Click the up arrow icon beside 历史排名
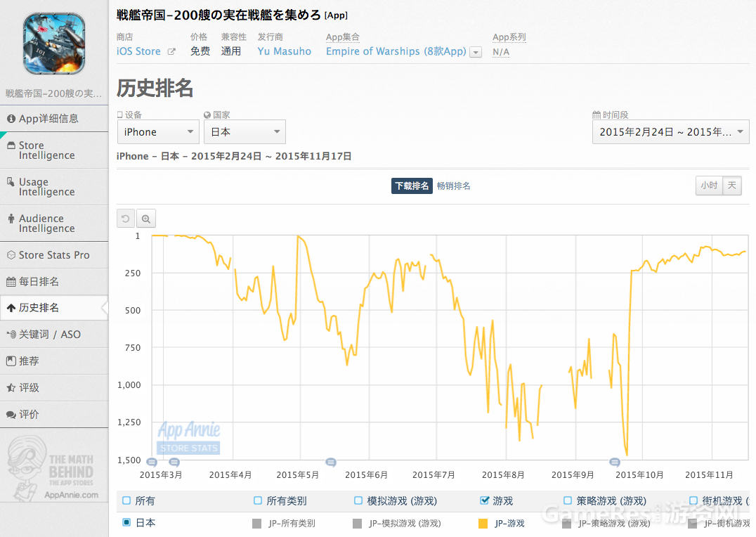 11,308
